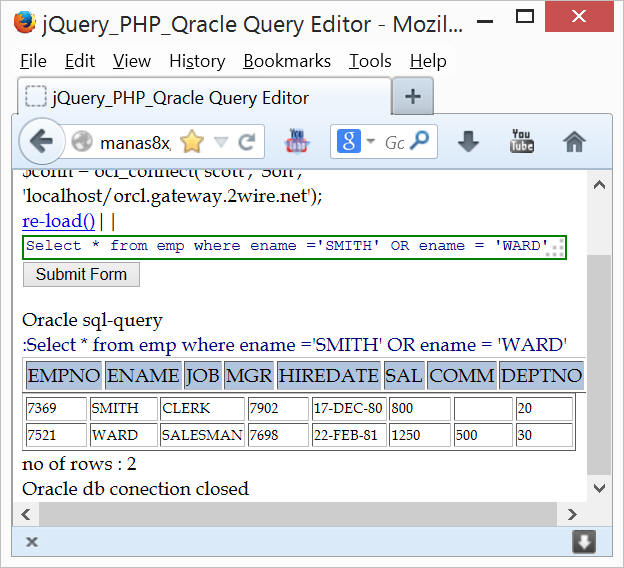This screenshot has width=624, height=568.
Task: Click the re-load() link
Action: pos(58,221)
